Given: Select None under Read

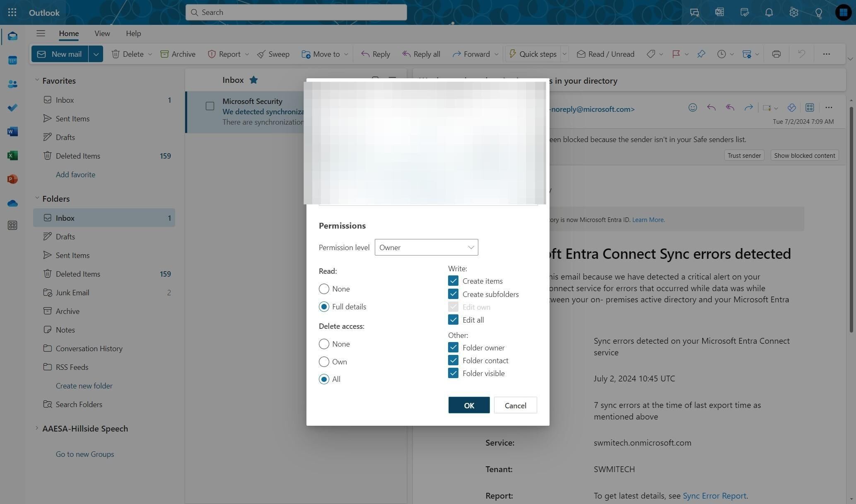Looking at the screenshot, I should coord(324,289).
